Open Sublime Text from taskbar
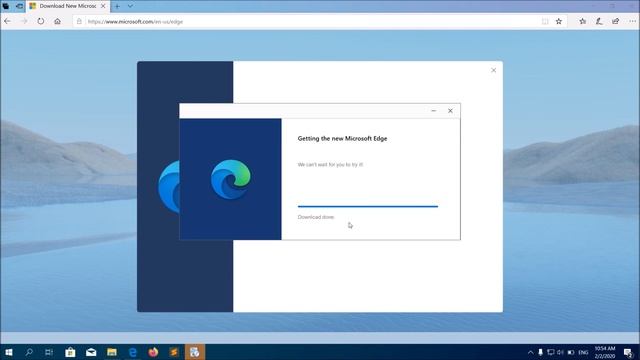Image resolution: width=640 pixels, height=360 pixels. pos(174,352)
